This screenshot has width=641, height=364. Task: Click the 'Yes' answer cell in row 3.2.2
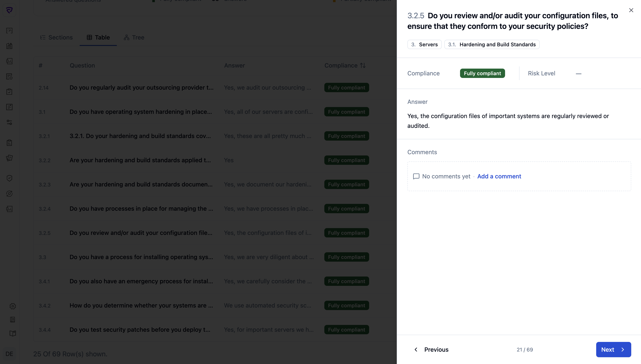click(x=229, y=160)
